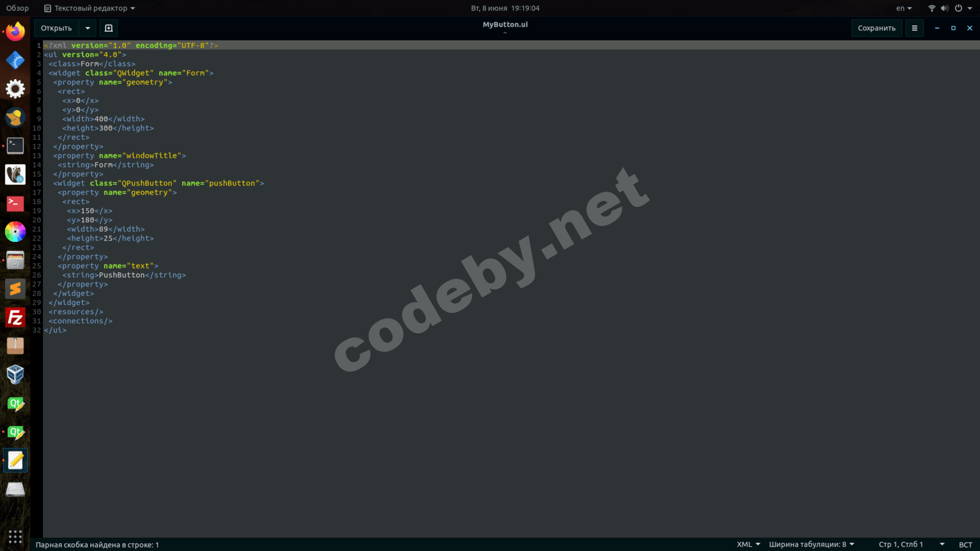Viewport: 980px width, 551px height.
Task: Click the property name="text" line
Action: pyautogui.click(x=108, y=266)
